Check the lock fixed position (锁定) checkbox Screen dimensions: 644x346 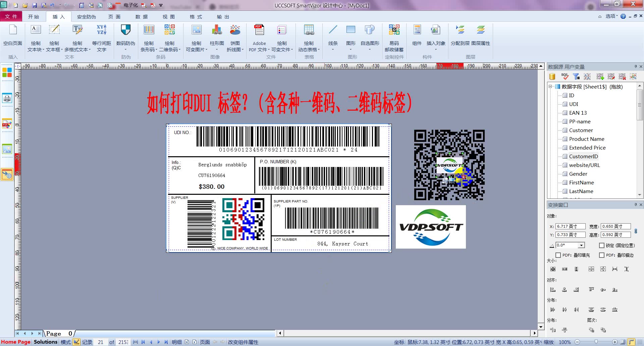tap(602, 245)
